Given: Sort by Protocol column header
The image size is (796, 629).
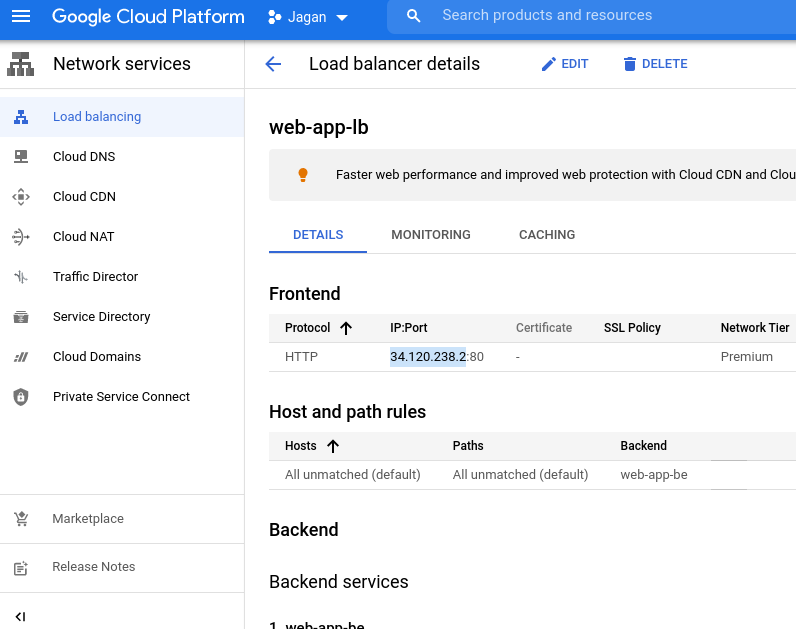Looking at the screenshot, I should click(x=308, y=328).
